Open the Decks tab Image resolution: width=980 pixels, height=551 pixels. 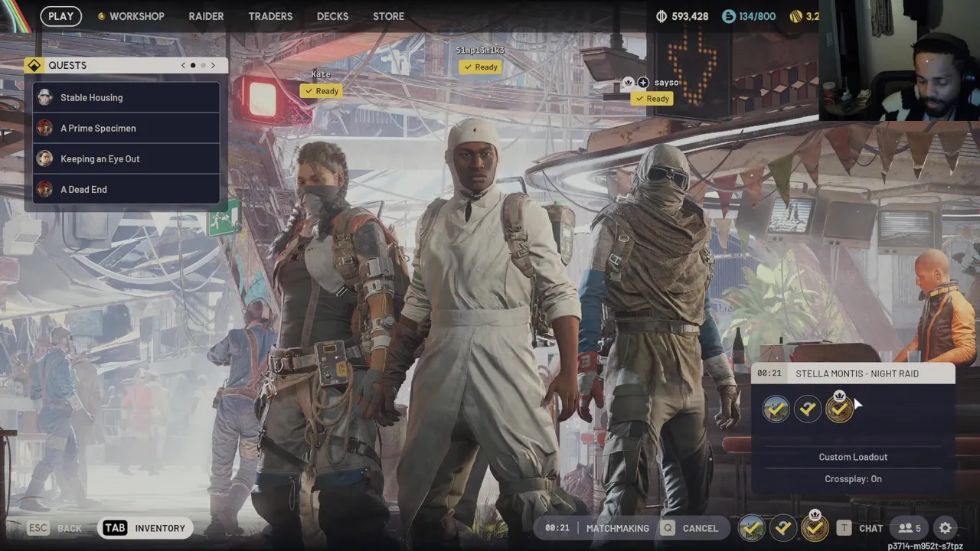coord(332,16)
